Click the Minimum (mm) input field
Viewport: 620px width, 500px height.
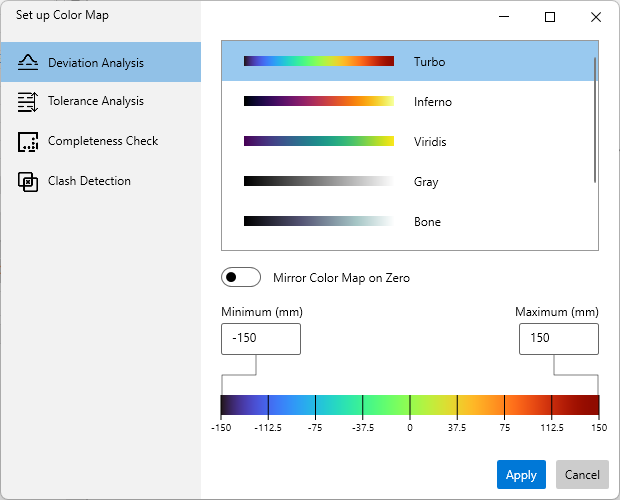261,339
